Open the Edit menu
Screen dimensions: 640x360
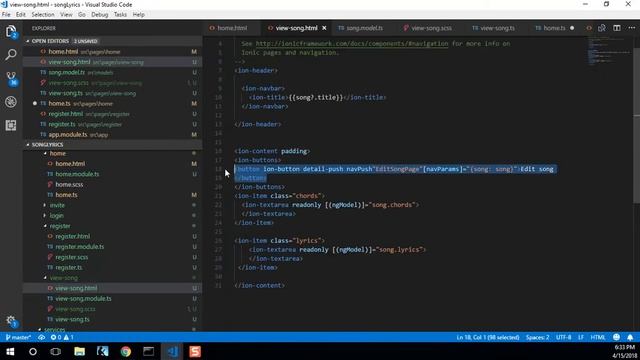click(21, 14)
